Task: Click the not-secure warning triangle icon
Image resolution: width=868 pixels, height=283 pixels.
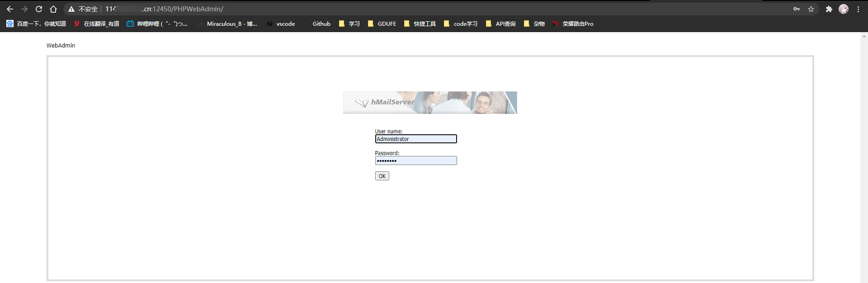Action: tap(71, 9)
